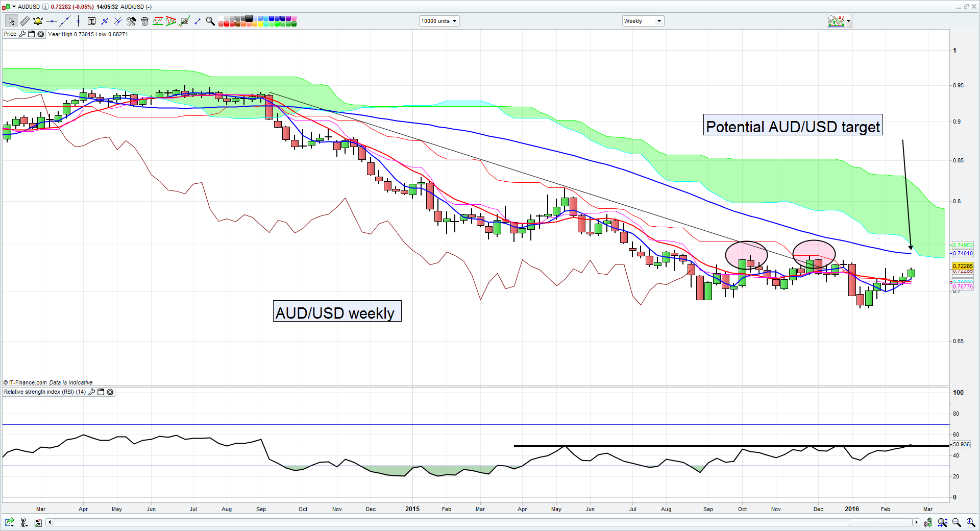Click the trash bin delete icon
980x531 pixels.
click(144, 21)
